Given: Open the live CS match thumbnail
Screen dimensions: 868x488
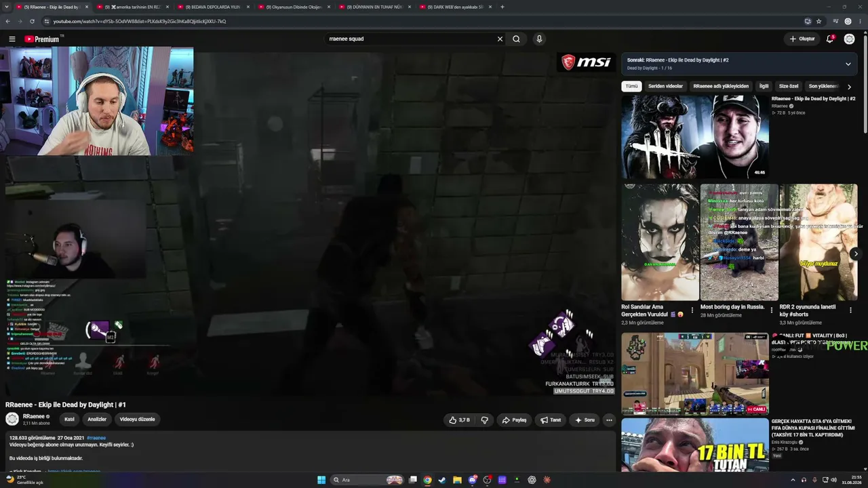Looking at the screenshot, I should coord(695,373).
